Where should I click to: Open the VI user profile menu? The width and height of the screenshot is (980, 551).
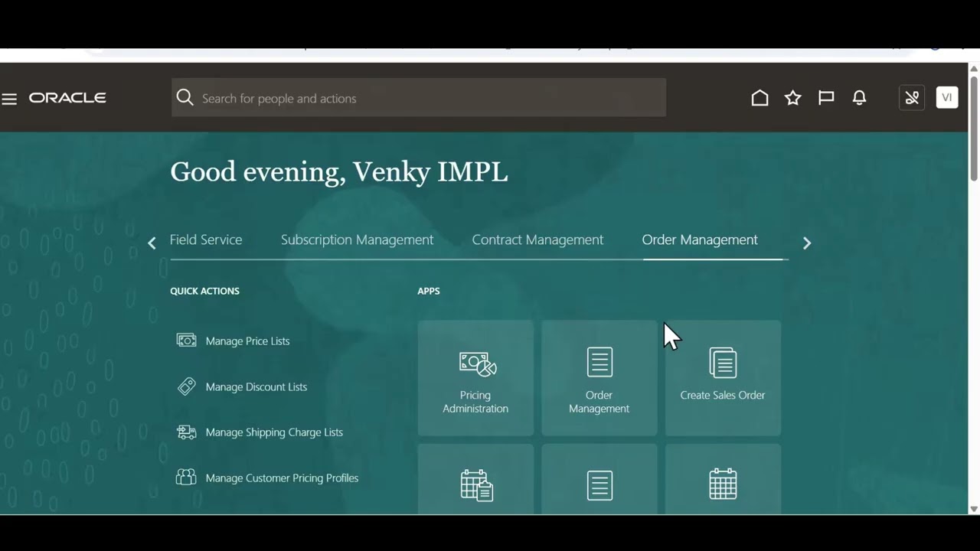pos(947,97)
